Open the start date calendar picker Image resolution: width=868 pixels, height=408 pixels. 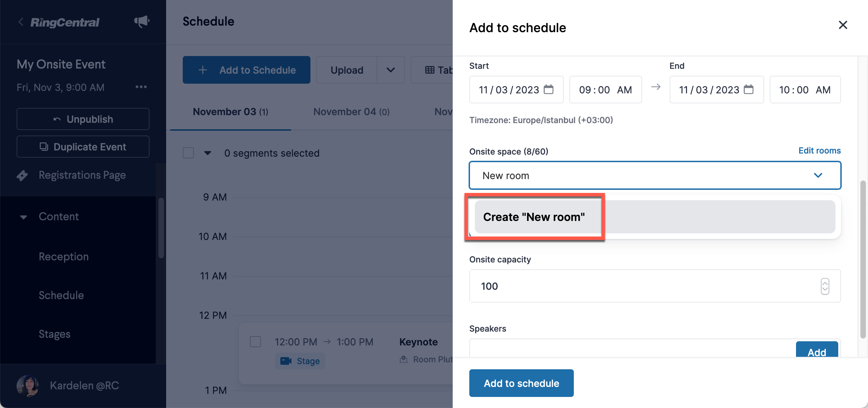coord(549,89)
